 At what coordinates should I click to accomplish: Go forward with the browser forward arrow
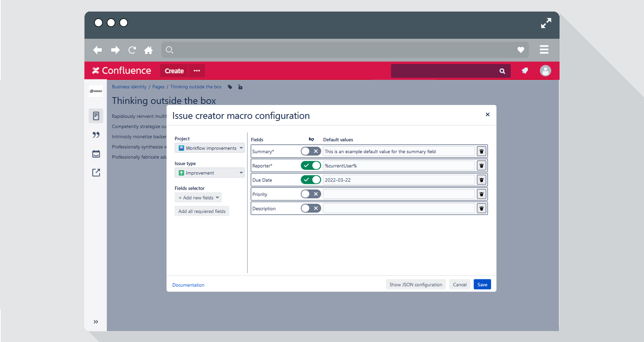coord(115,50)
